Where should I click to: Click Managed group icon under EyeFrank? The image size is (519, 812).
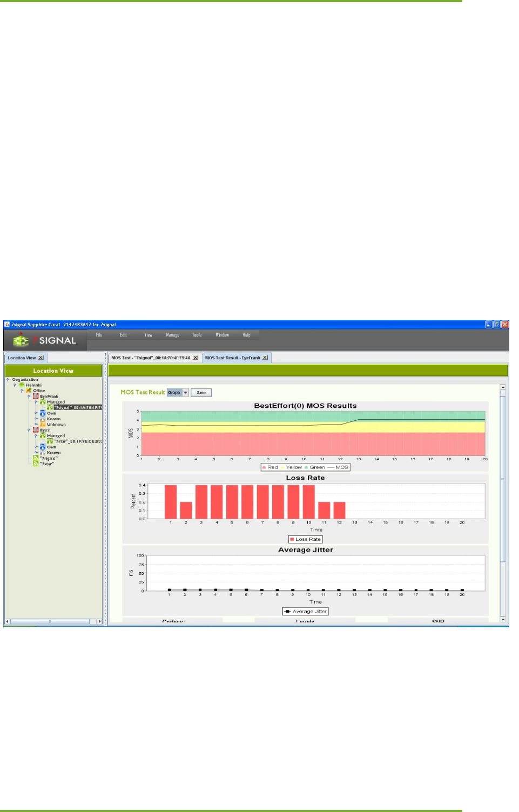(x=43, y=402)
